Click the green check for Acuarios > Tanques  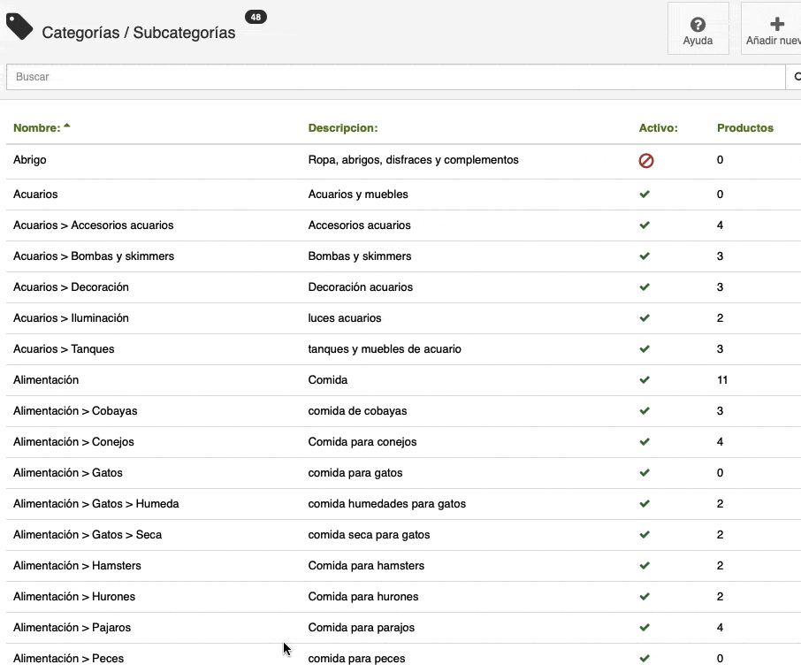click(x=645, y=348)
